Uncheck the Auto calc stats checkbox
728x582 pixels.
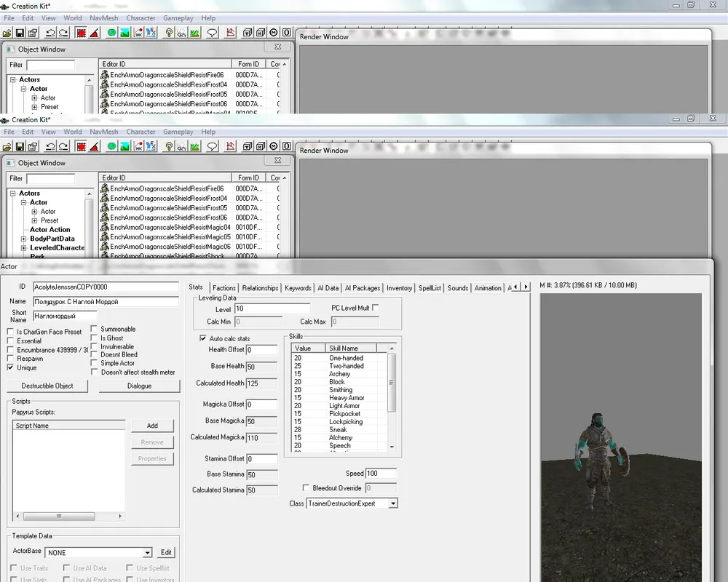(203, 338)
